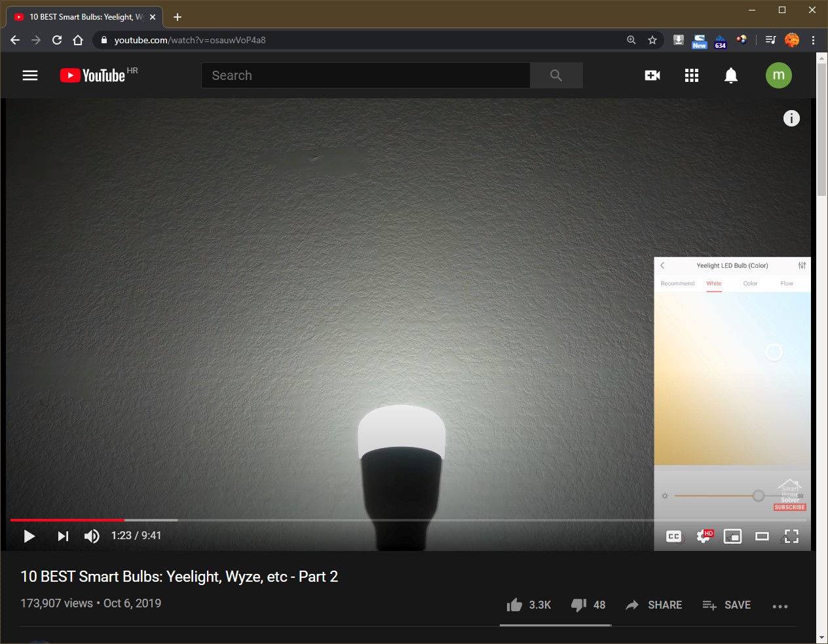The width and height of the screenshot is (828, 644).
Task: Mute the video volume
Action: pyautogui.click(x=92, y=537)
